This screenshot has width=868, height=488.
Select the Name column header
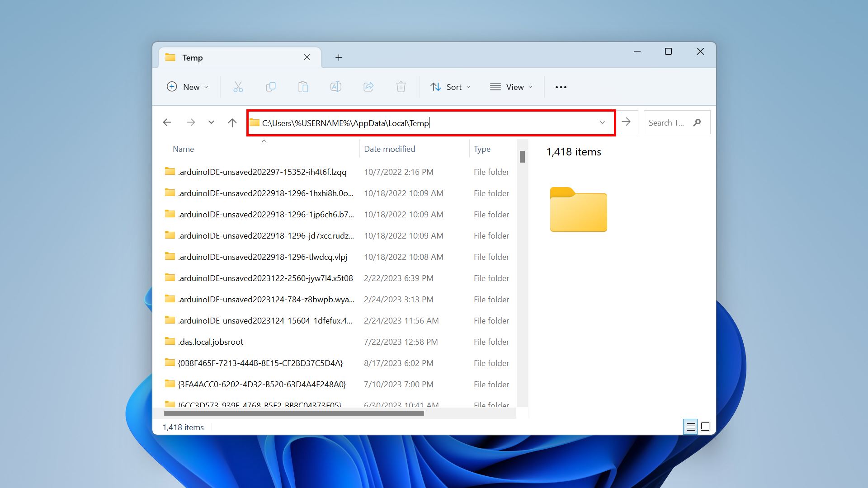[x=183, y=148]
